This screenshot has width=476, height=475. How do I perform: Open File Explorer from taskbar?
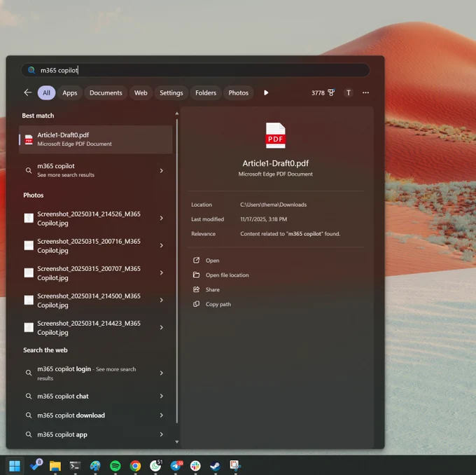[55, 466]
